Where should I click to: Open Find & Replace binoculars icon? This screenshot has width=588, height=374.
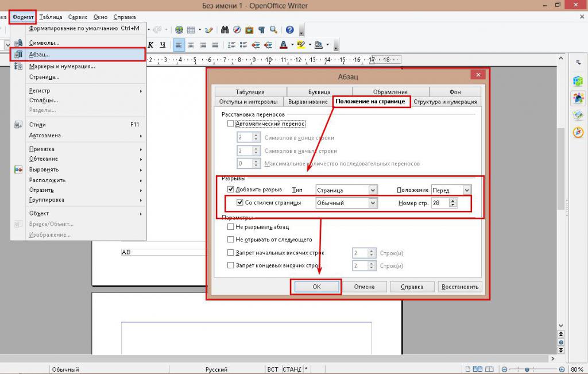click(x=225, y=30)
